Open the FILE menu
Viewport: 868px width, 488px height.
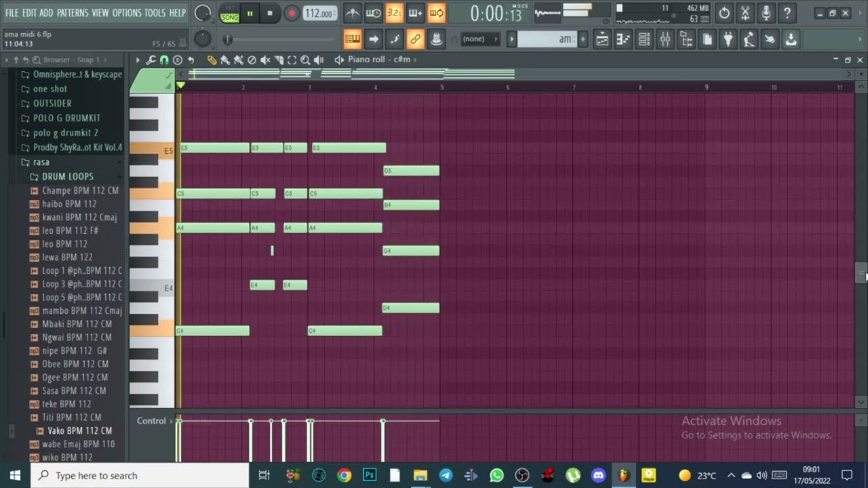(12, 13)
